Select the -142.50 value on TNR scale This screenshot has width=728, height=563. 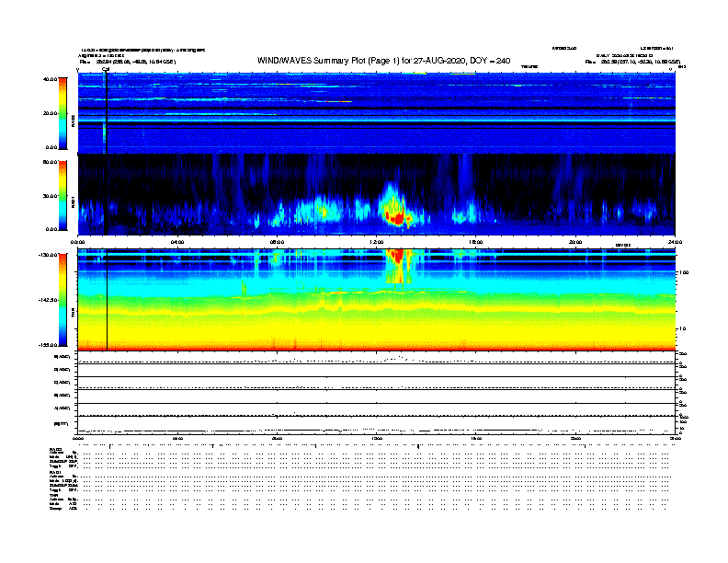click(x=49, y=300)
